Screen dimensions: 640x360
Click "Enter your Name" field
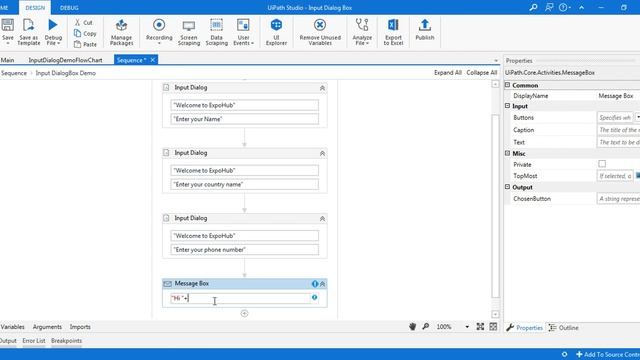244,119
